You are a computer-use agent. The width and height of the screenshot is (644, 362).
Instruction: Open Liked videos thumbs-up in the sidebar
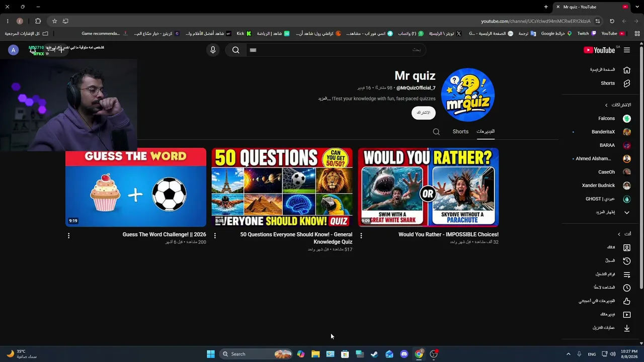[627, 301]
